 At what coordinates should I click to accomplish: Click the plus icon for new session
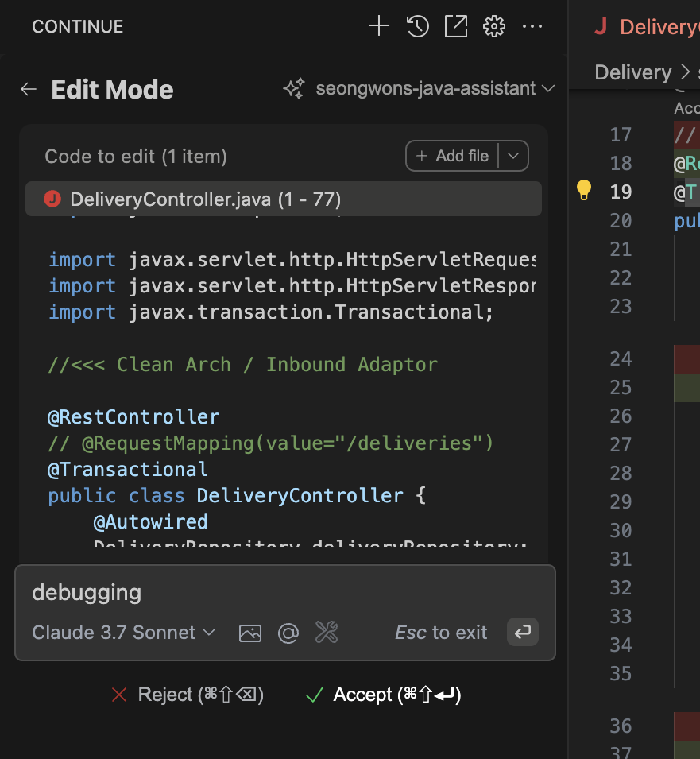tap(379, 26)
